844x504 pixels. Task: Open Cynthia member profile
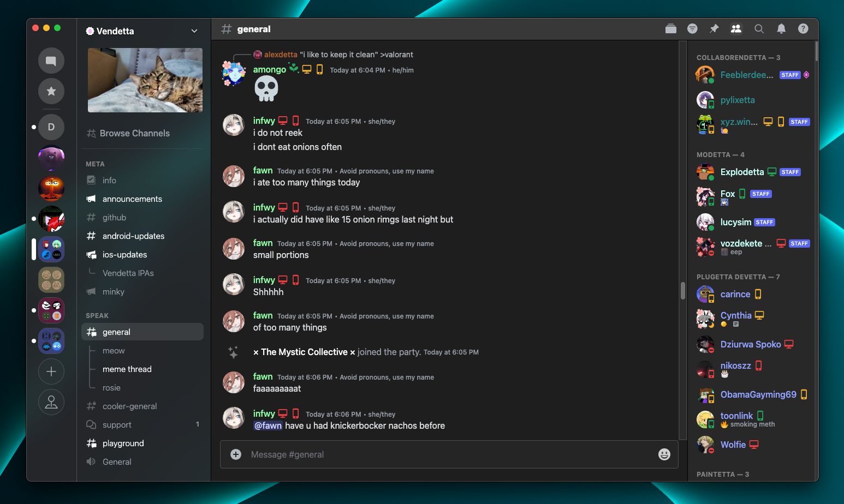pos(752,319)
